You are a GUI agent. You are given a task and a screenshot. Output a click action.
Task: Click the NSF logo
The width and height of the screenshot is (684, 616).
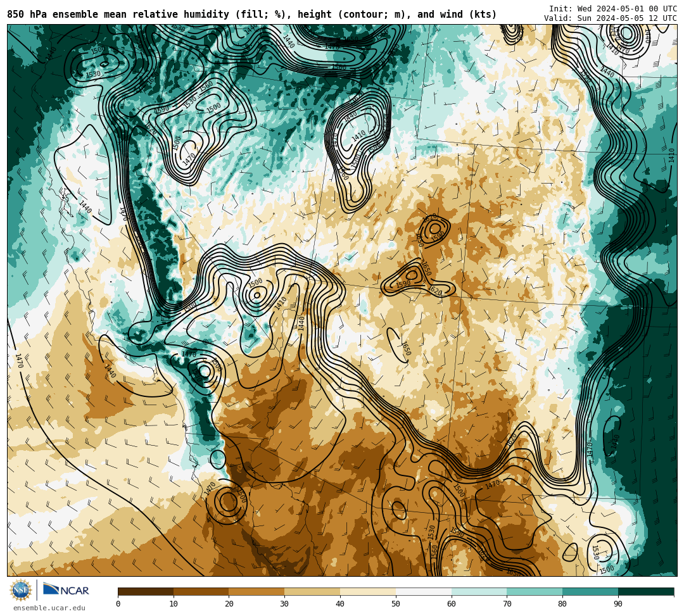pyautogui.click(x=20, y=590)
